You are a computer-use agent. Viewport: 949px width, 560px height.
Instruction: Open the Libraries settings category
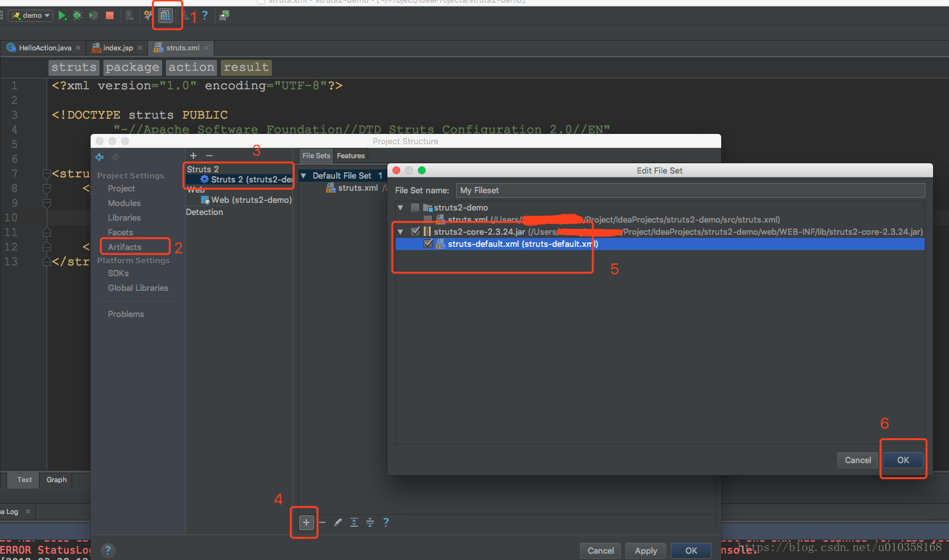coord(124,218)
